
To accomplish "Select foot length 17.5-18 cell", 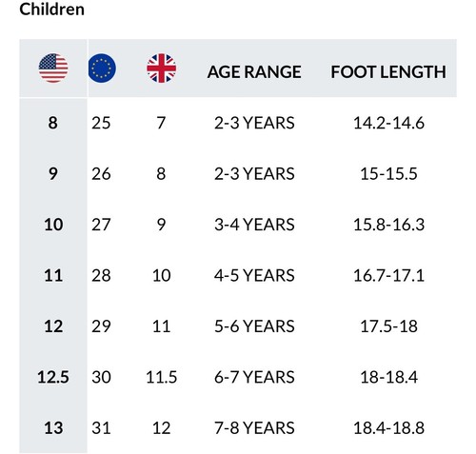I will pyautogui.click(x=388, y=326).
